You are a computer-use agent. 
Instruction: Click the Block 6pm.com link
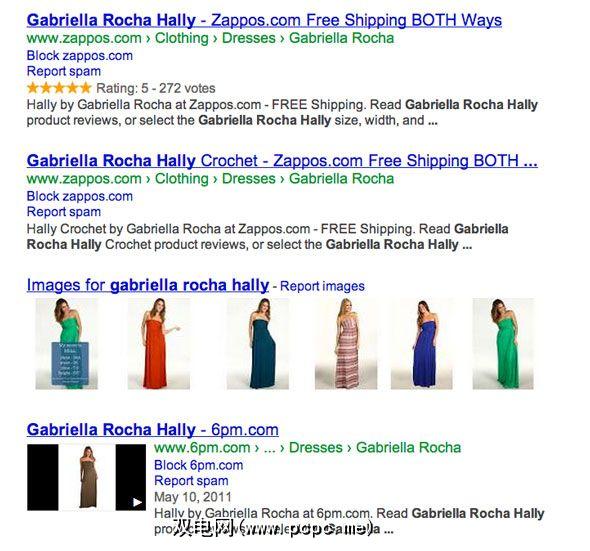[199, 465]
